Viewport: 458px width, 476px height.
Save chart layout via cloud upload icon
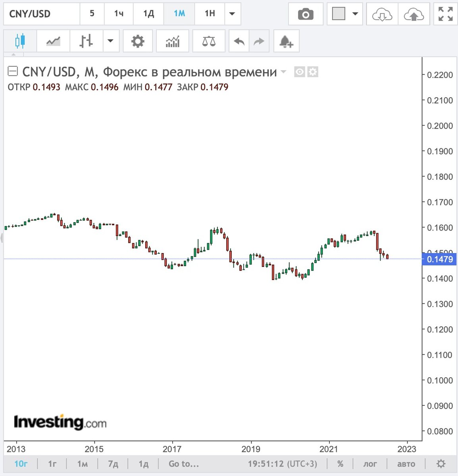tap(414, 14)
